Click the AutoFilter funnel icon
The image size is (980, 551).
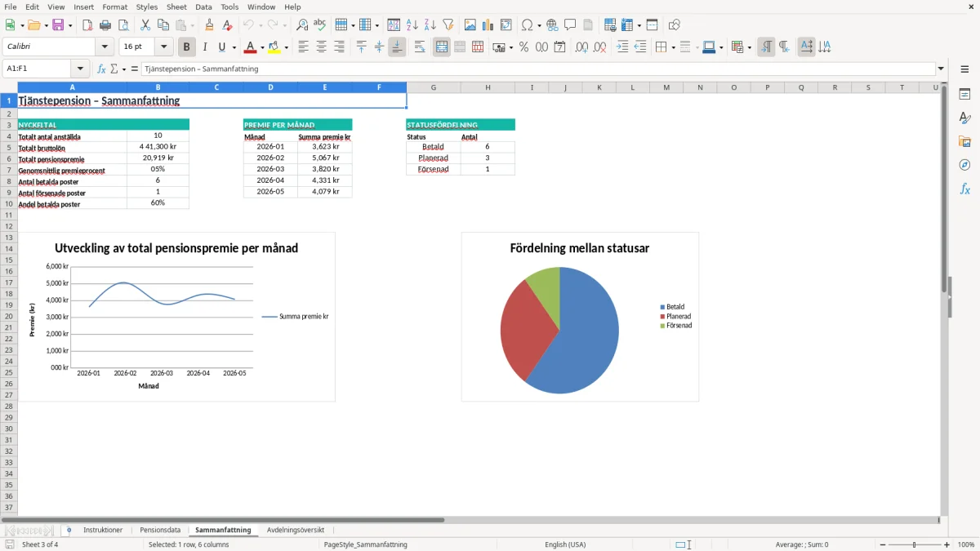[448, 25]
